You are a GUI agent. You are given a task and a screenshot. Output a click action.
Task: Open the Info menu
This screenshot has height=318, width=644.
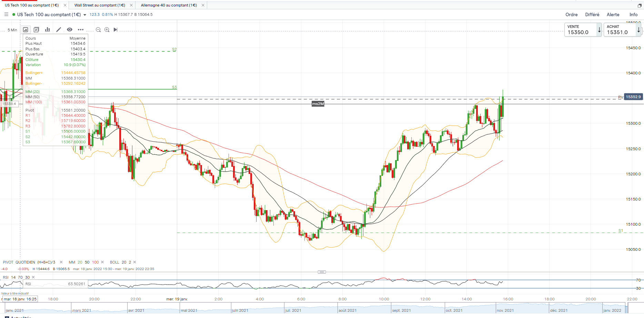[x=634, y=14]
